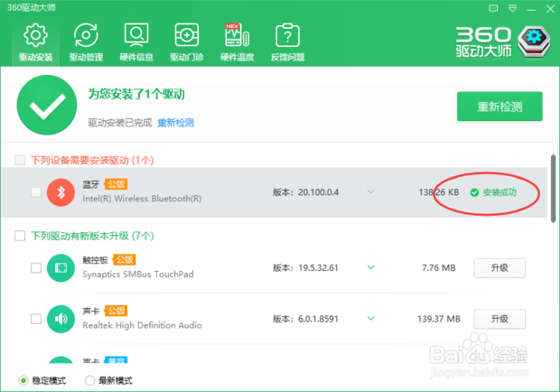Click the 安装成功 status text
Viewport: 560px width, 392px height.
[x=499, y=192]
